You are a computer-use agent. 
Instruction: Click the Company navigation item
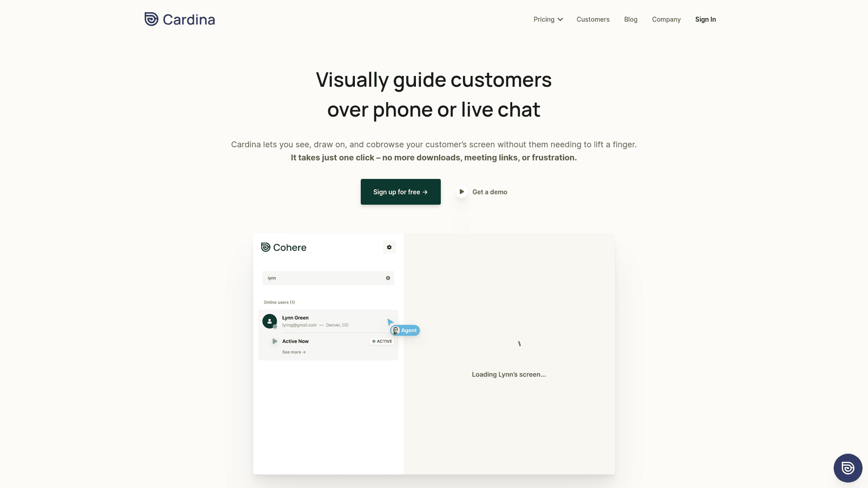666,19
